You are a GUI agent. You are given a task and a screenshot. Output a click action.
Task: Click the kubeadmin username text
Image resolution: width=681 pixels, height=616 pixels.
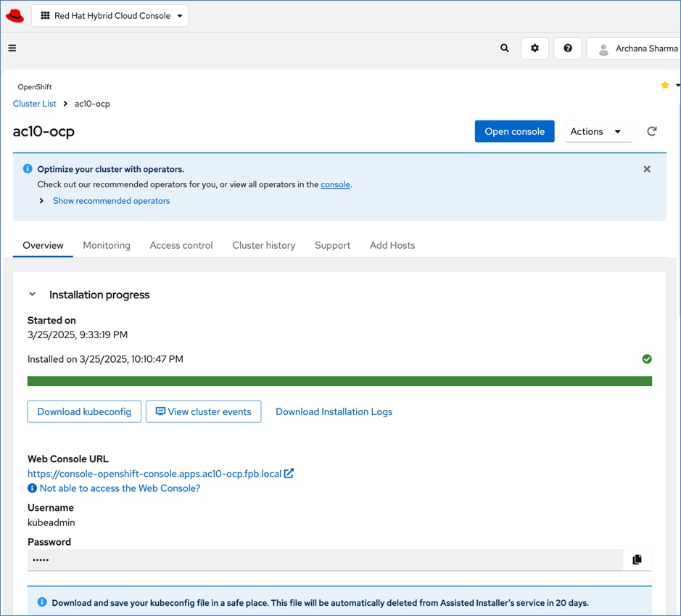point(51,522)
